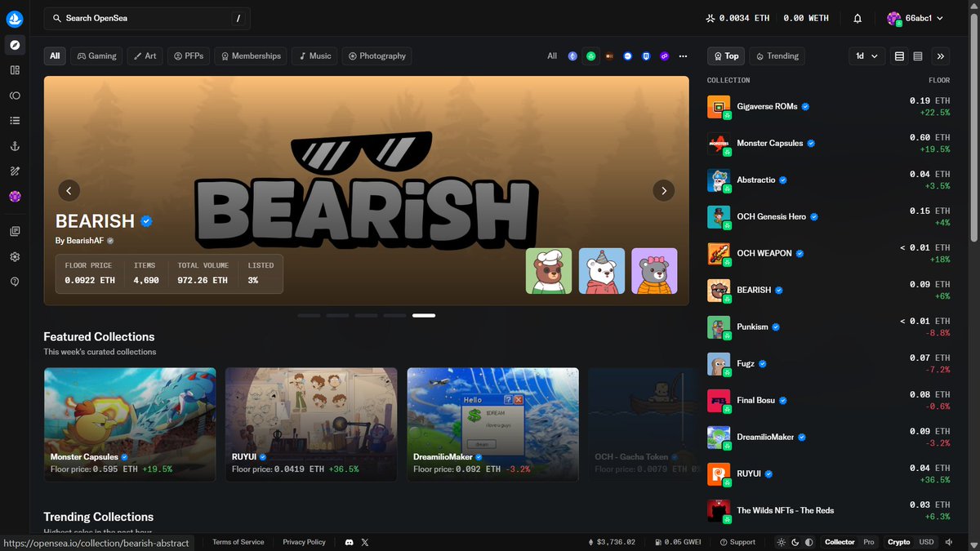The width and height of the screenshot is (980, 551).
Task: Select the Art category tab
Action: pyautogui.click(x=145, y=56)
